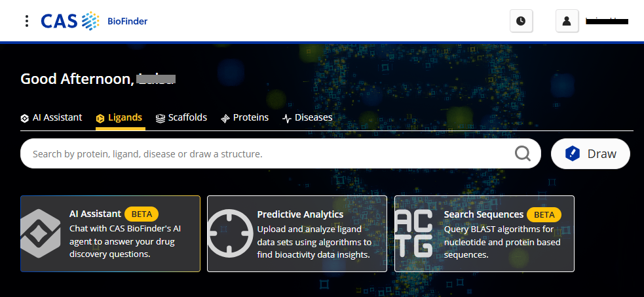Open the search history clock icon

[x=521, y=21]
